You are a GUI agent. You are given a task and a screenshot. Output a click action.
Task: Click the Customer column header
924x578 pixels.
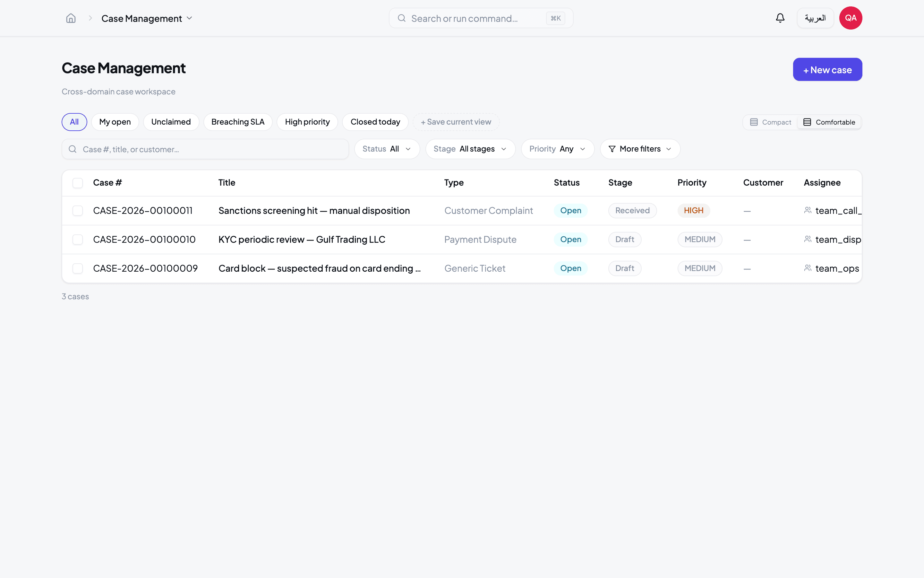[x=763, y=183]
